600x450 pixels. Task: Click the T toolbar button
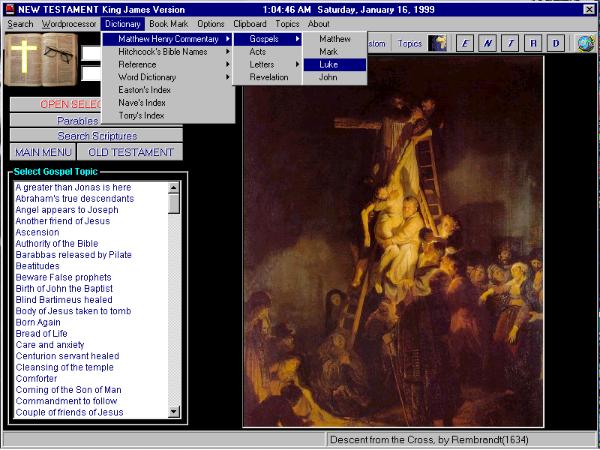510,43
